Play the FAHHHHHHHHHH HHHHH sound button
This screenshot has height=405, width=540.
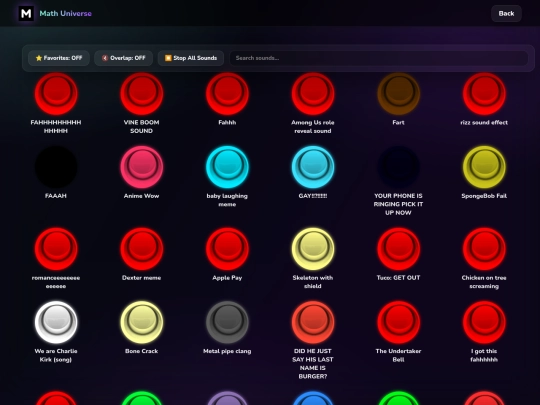tap(56, 94)
